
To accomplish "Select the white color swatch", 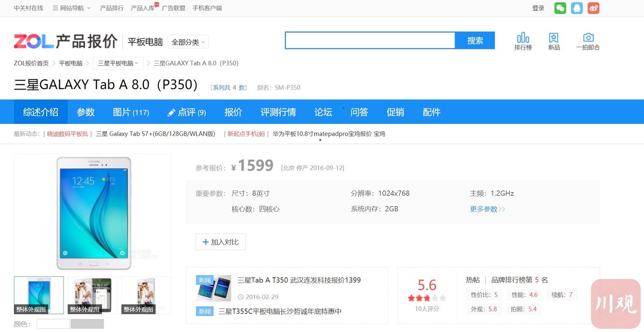I will point(53,324).
